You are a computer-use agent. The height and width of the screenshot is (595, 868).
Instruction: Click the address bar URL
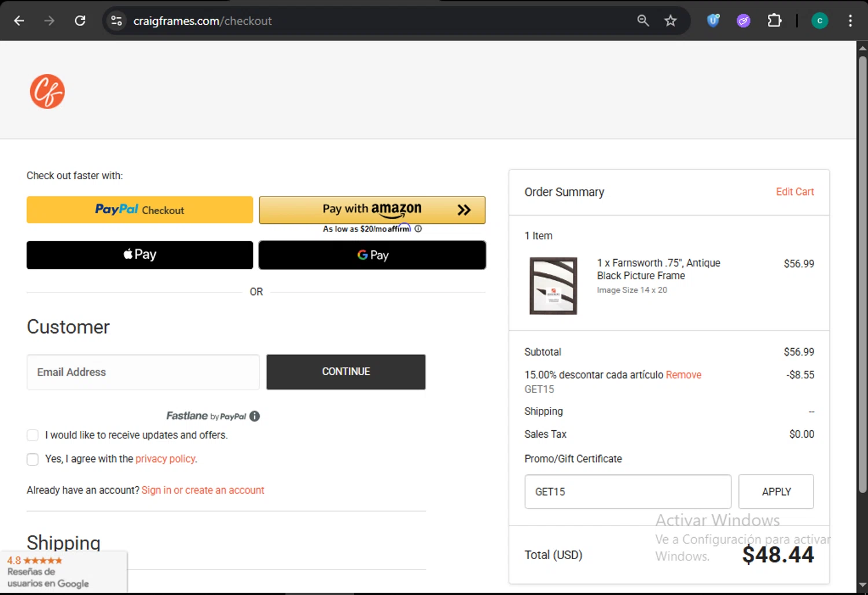pos(203,21)
